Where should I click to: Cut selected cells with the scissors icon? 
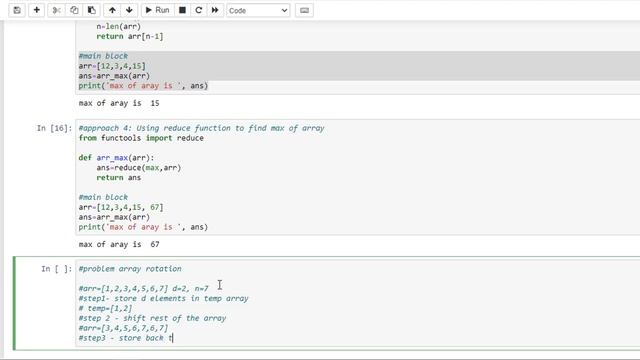coord(56,10)
